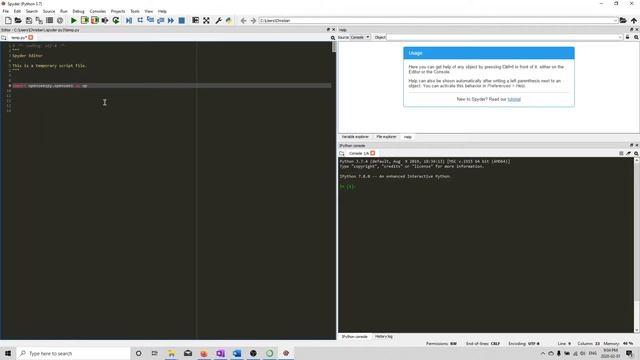Open the Projects menu
Screen dimensions: 640x360
(118, 11)
